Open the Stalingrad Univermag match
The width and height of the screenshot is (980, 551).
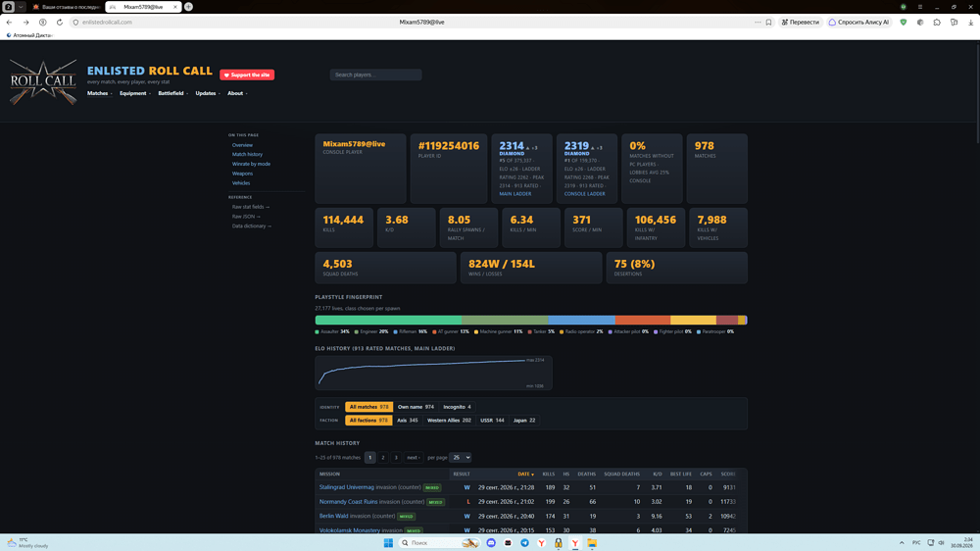tap(346, 487)
